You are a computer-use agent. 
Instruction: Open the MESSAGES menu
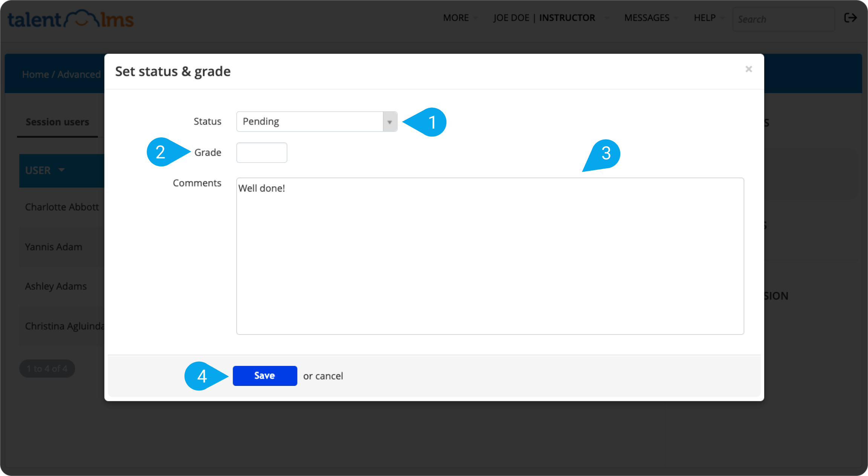click(651, 18)
